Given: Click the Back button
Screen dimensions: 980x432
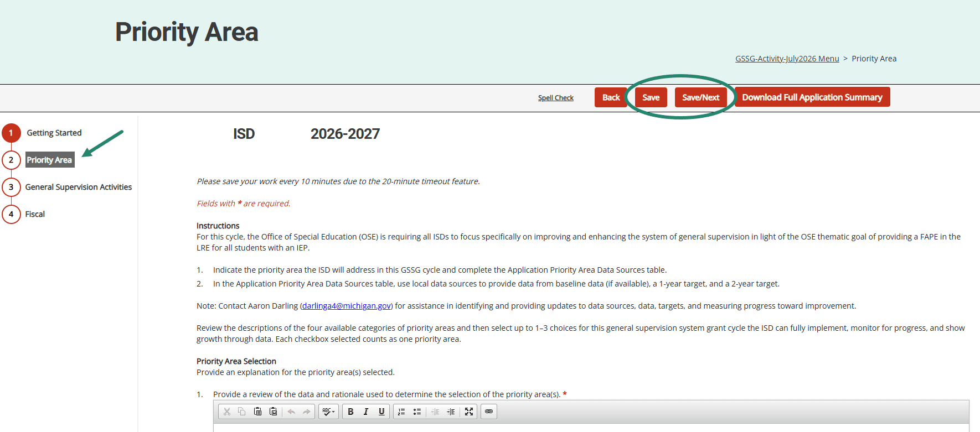Looking at the screenshot, I should pos(611,97).
